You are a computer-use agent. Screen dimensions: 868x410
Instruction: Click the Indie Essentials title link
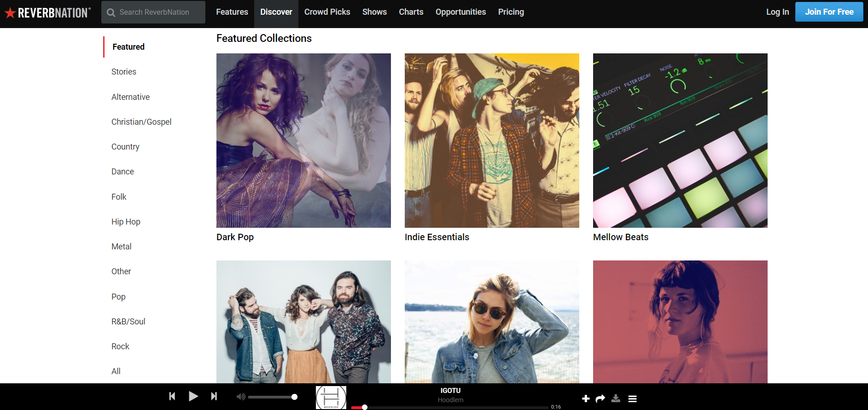click(x=437, y=237)
